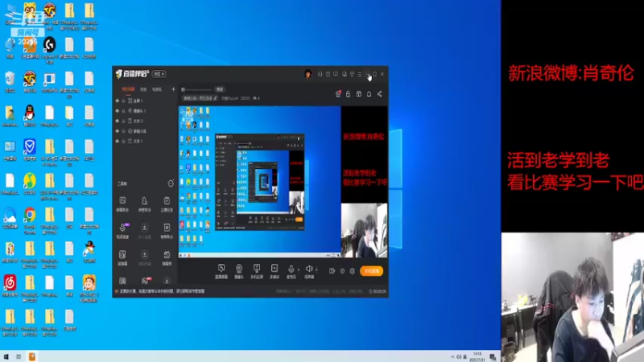Open the package box icon above preview
644x362 pixels.
pyautogui.click(x=358, y=94)
